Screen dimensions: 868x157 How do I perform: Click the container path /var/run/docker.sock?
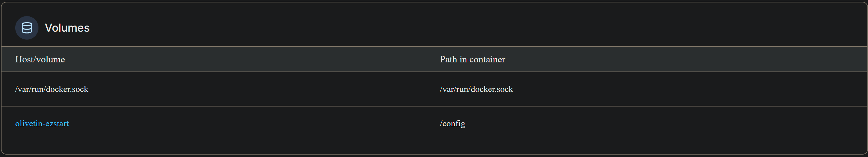pyautogui.click(x=476, y=89)
